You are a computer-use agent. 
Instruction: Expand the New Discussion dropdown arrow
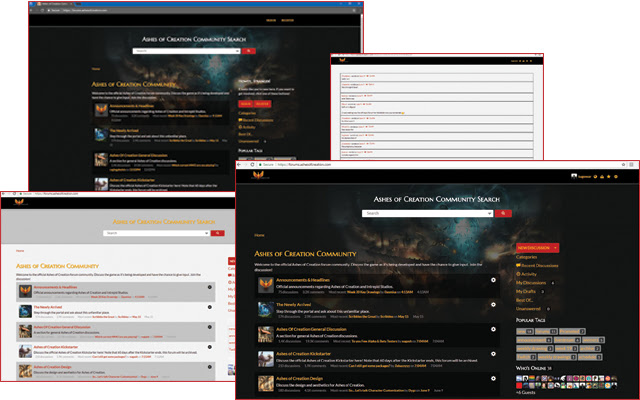point(555,248)
